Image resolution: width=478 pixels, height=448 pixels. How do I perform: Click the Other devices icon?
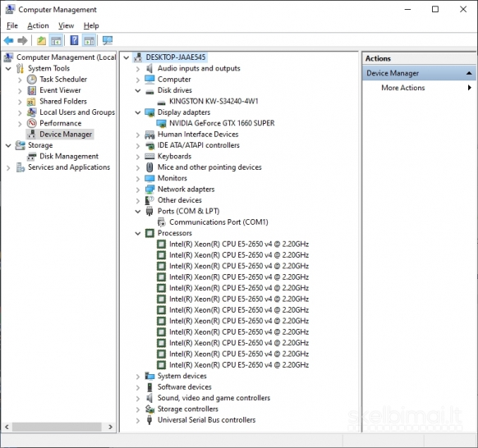(149, 200)
